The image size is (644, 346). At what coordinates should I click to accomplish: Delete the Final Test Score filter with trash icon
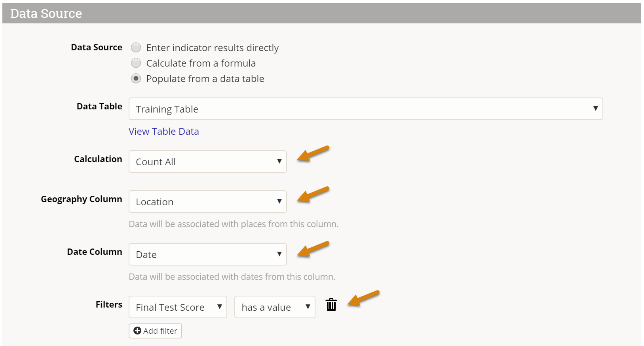pos(331,305)
